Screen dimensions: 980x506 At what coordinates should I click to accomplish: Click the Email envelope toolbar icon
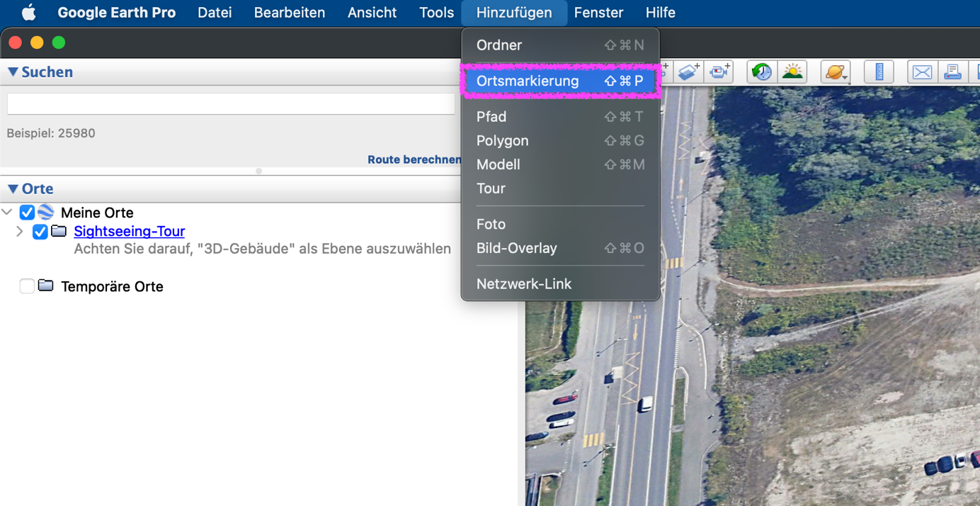[922, 72]
